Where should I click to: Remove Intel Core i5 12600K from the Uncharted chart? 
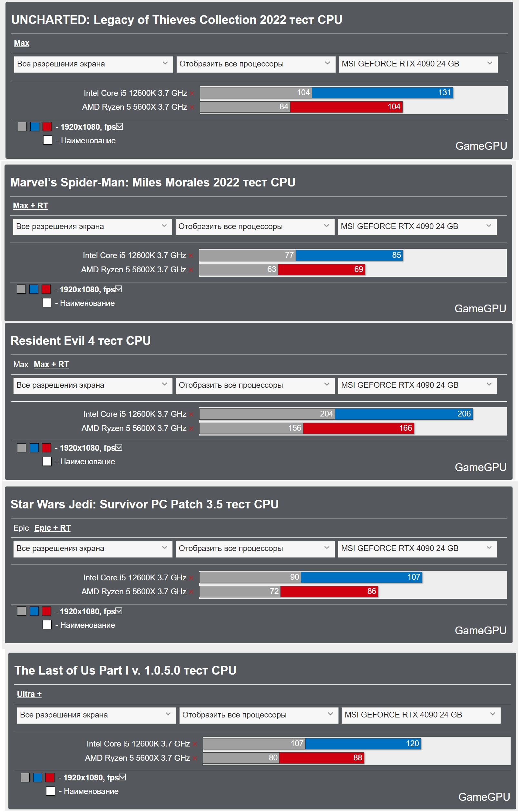192,94
